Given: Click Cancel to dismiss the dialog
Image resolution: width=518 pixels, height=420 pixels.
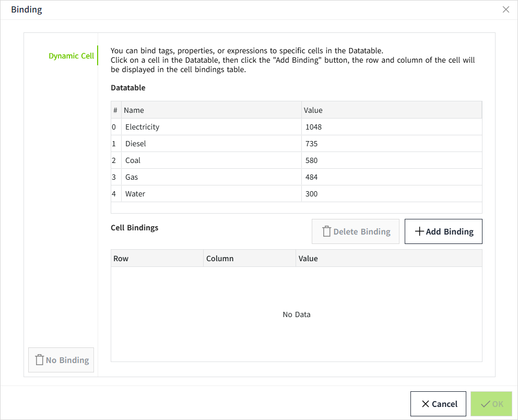Looking at the screenshot, I should coord(438,404).
